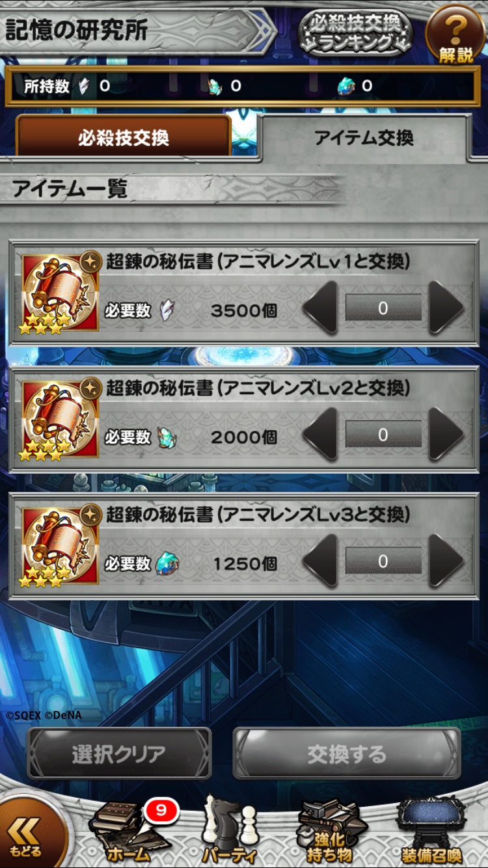Select the アイテム交換 tab

pos(364,137)
